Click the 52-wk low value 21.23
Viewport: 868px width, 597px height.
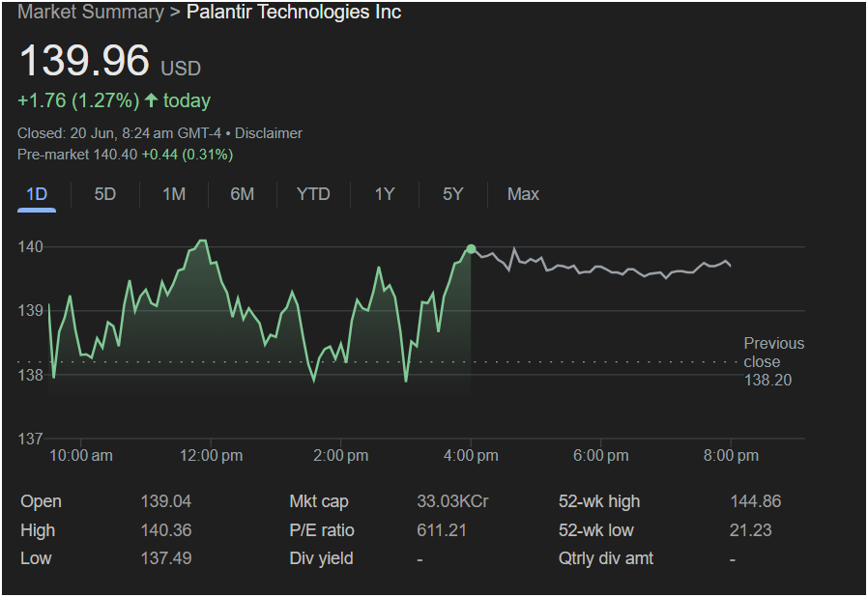coord(751,530)
